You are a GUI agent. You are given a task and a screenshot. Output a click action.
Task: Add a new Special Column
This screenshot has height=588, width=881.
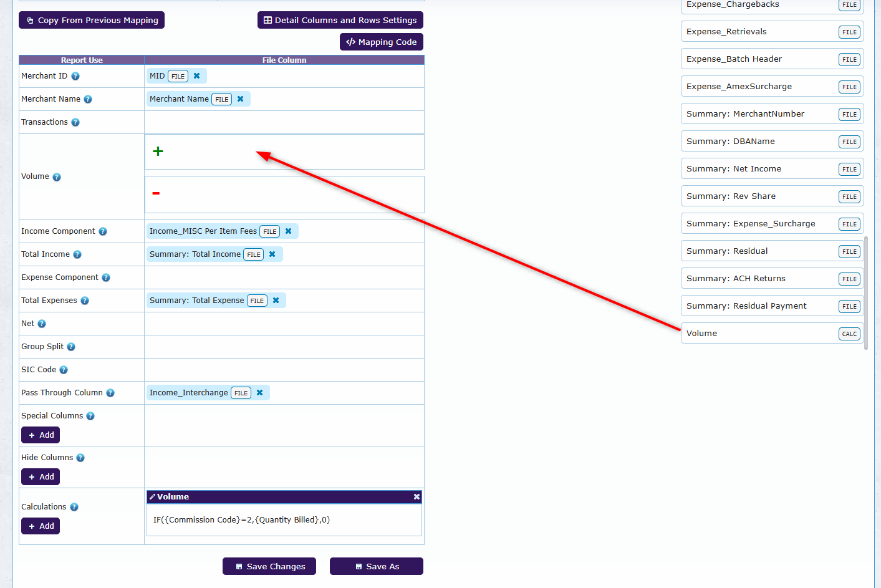click(41, 435)
